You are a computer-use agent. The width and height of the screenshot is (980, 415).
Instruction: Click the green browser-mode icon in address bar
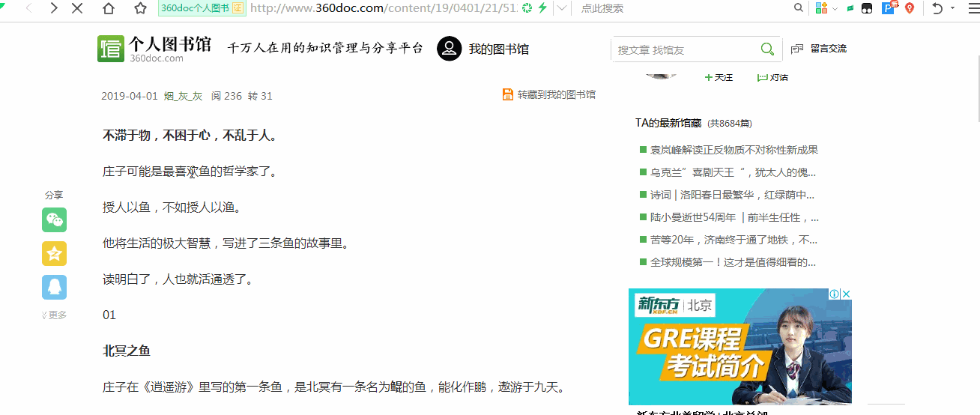coord(527,8)
